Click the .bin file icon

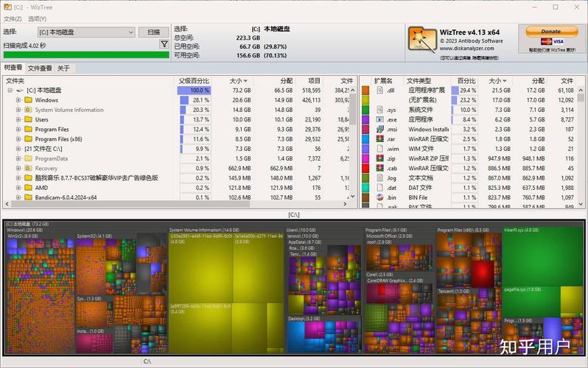[380, 197]
